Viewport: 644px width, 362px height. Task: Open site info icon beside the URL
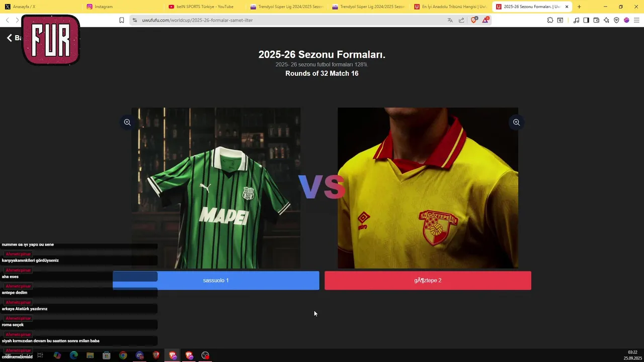(x=134, y=20)
